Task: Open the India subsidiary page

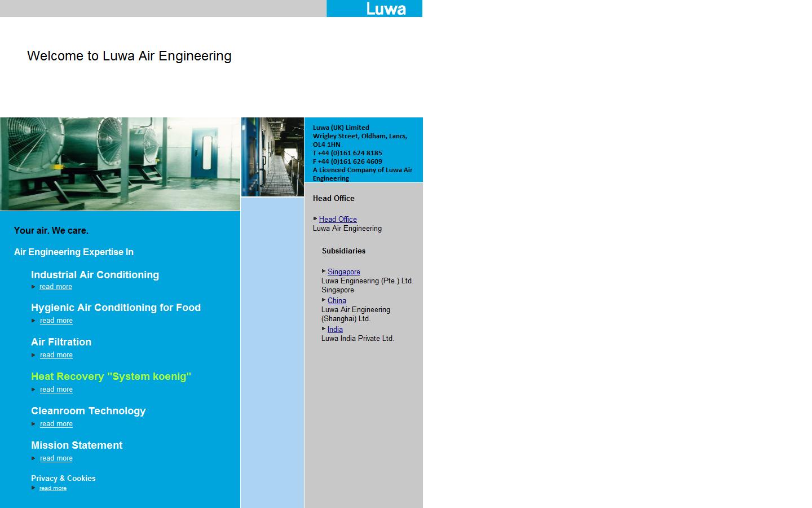Action: tap(335, 329)
